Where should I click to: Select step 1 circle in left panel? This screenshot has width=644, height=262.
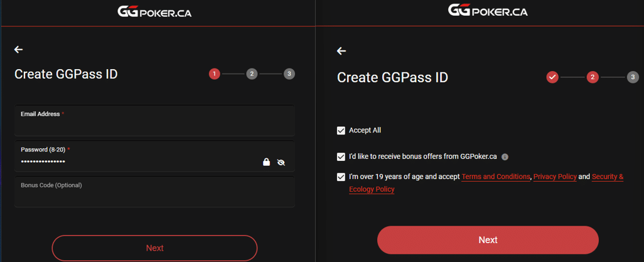click(215, 74)
